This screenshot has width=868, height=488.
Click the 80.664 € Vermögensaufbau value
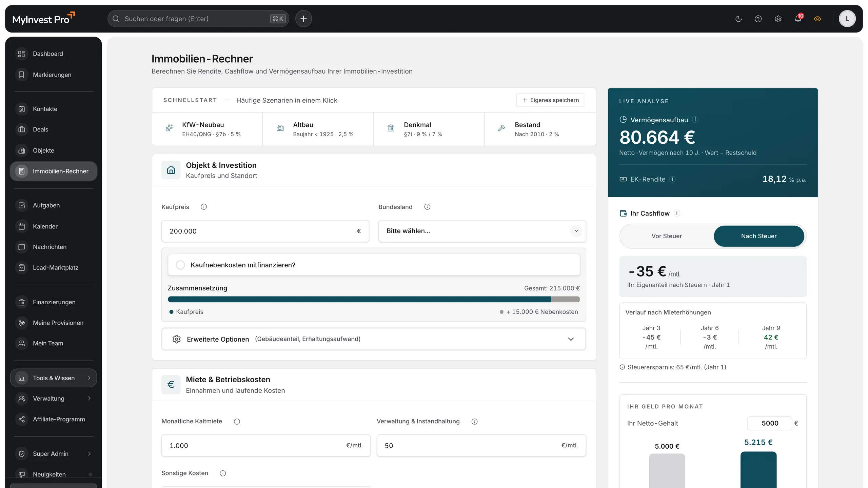[657, 137]
